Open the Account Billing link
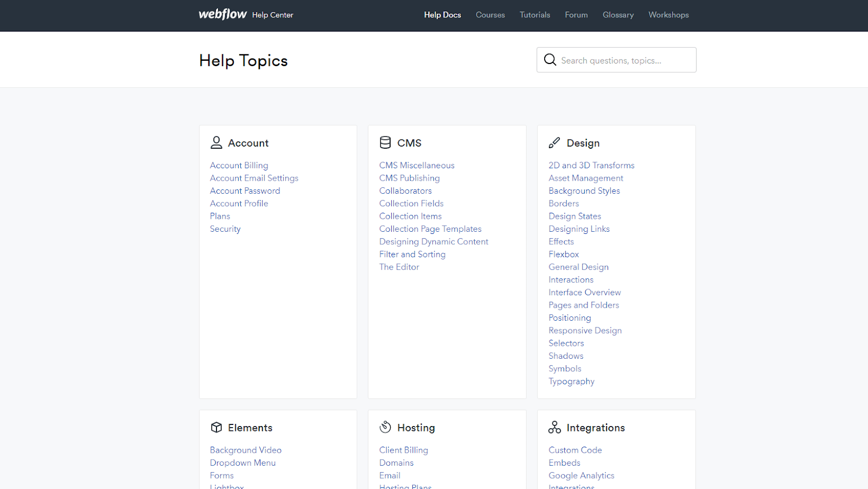Screen dimensions: 868x489 [239, 166]
